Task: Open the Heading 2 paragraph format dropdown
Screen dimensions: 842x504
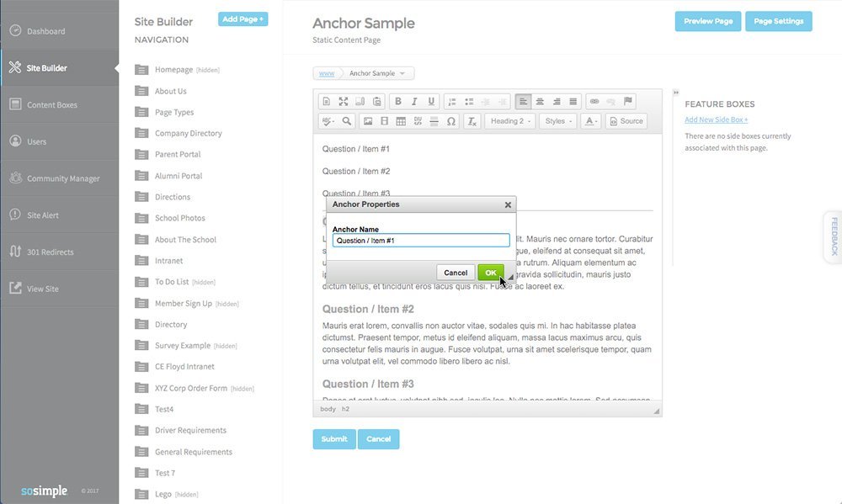Action: click(510, 121)
